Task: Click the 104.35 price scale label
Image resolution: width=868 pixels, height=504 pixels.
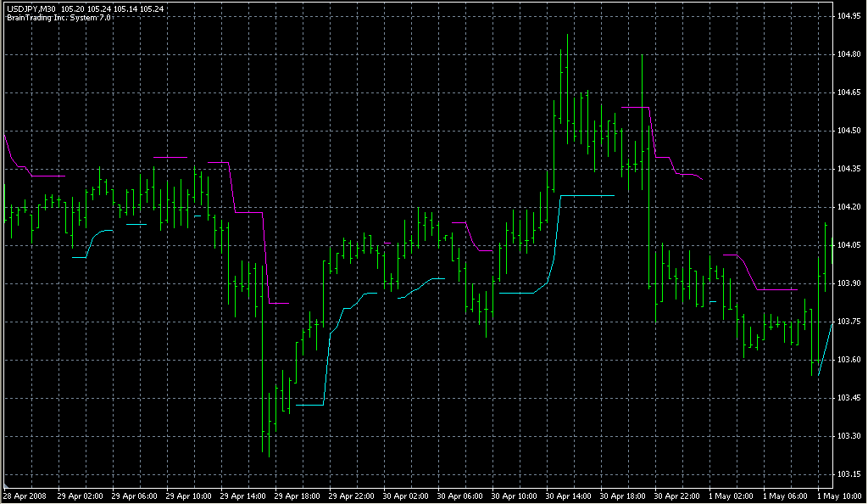Action: click(849, 169)
